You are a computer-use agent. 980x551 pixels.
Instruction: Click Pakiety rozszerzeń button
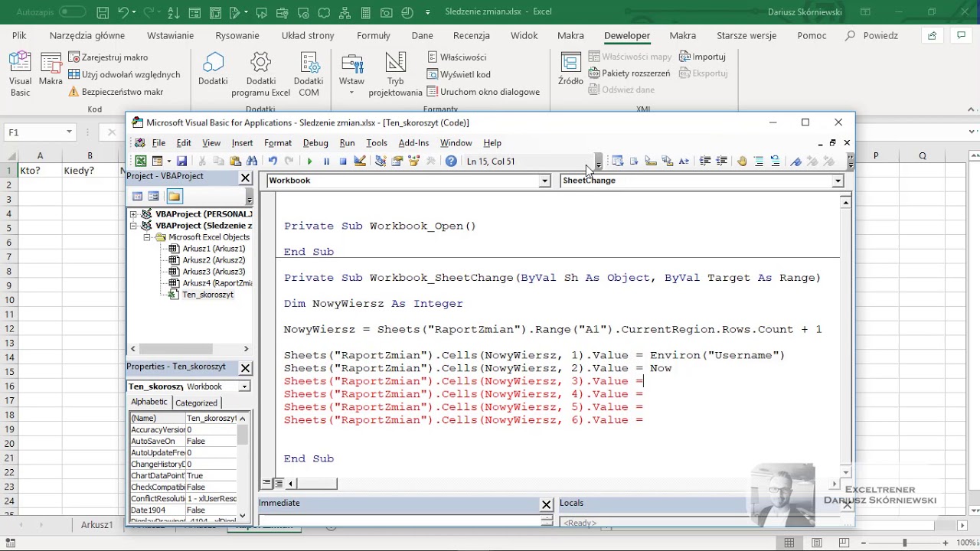pos(629,73)
